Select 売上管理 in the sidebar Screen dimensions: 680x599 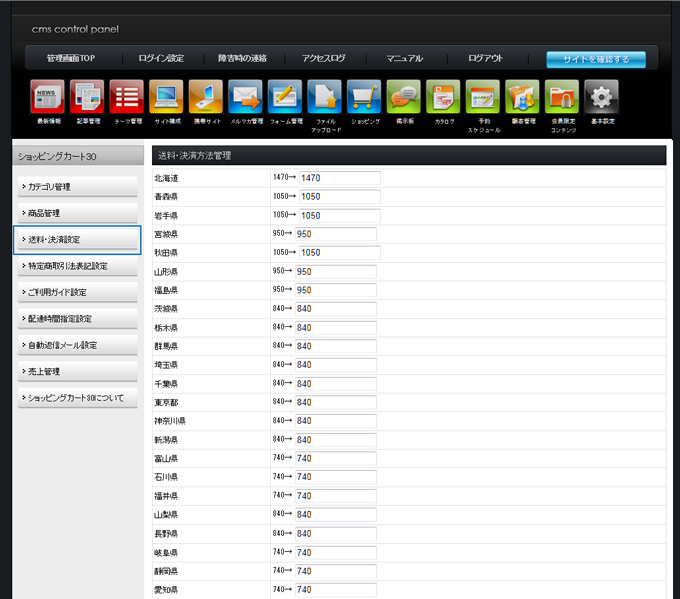[x=77, y=371]
